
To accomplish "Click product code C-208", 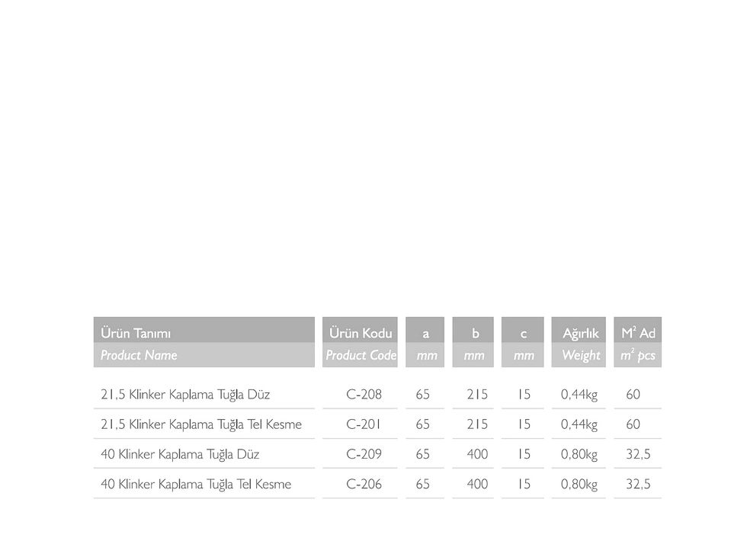I will point(364,395).
